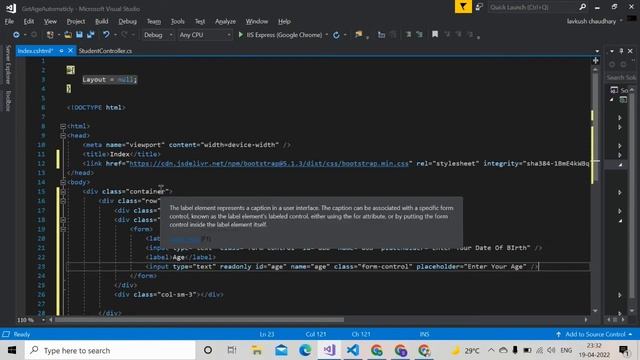Image resolution: width=640 pixels, height=360 pixels.
Task: Click the Windows Start button
Action: pyautogui.click(x=12, y=350)
